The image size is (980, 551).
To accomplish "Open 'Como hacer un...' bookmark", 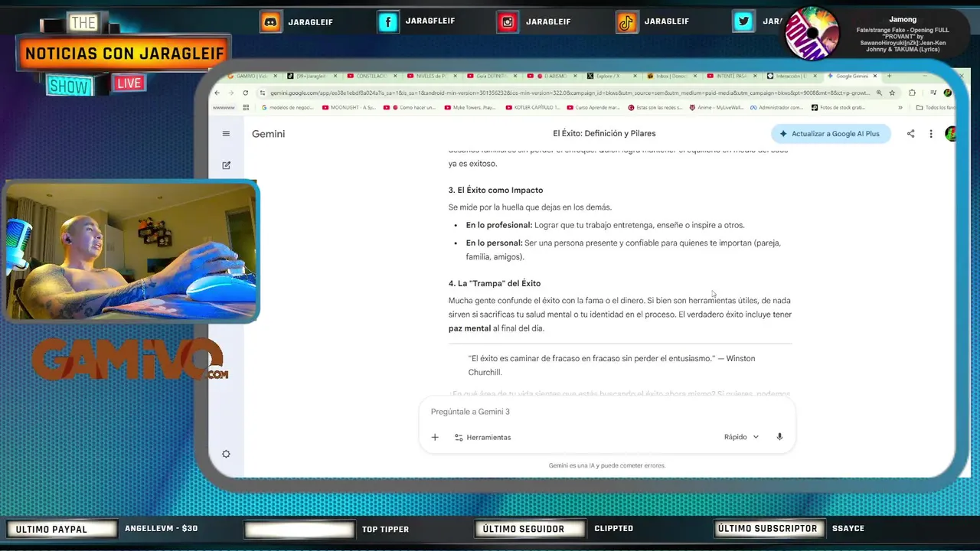I will coord(410,107).
